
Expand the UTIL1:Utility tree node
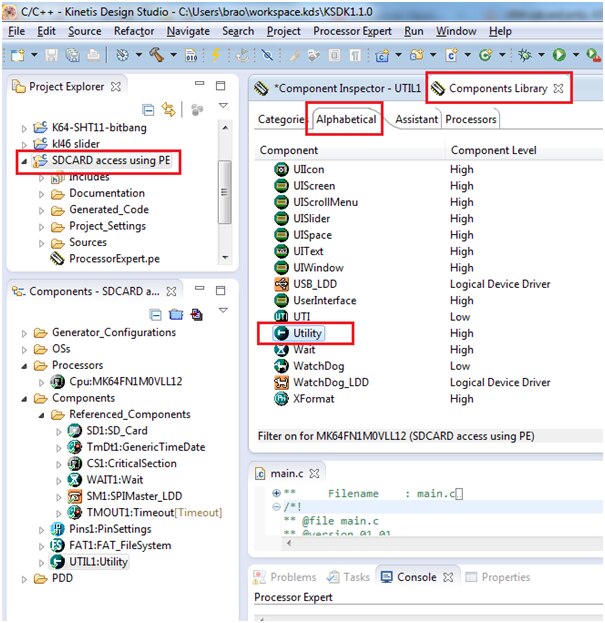[x=42, y=562]
